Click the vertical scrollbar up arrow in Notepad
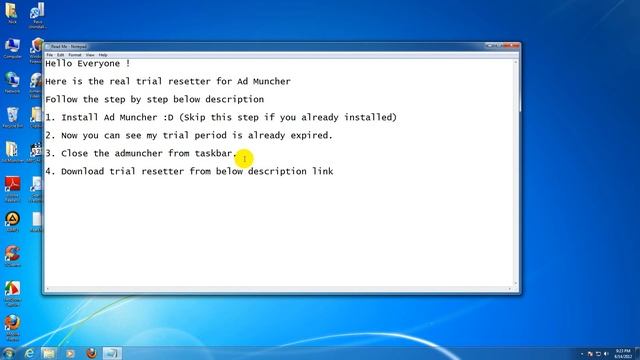Screen dimensions: 640x360 (516, 62)
